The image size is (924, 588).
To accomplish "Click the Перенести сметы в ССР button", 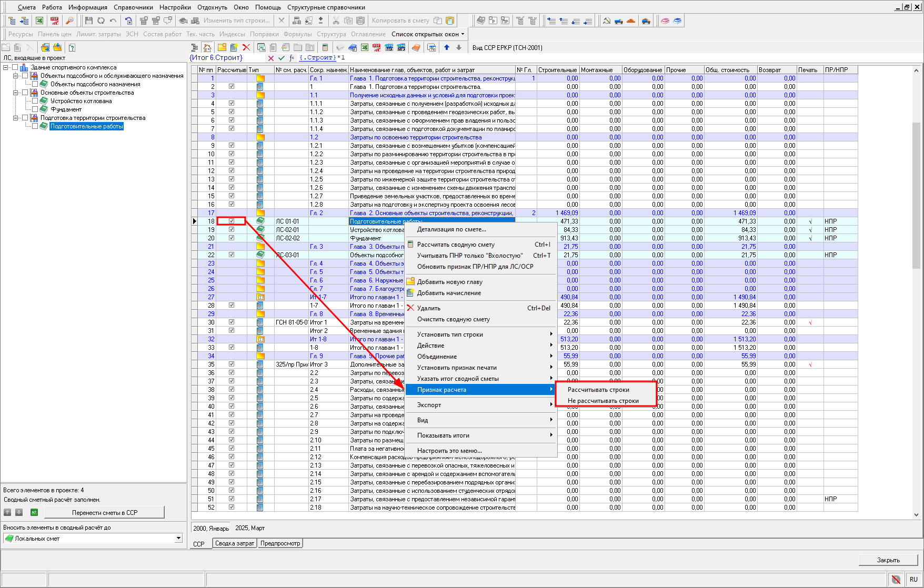I will click(104, 512).
